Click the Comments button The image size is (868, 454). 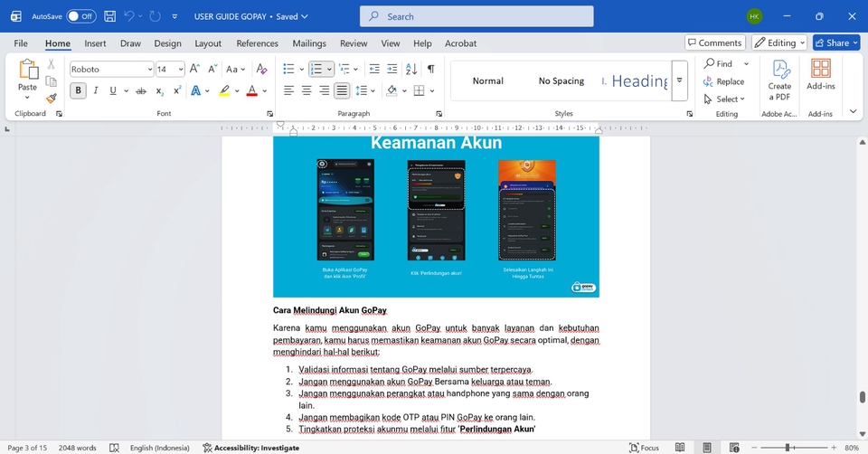click(714, 43)
